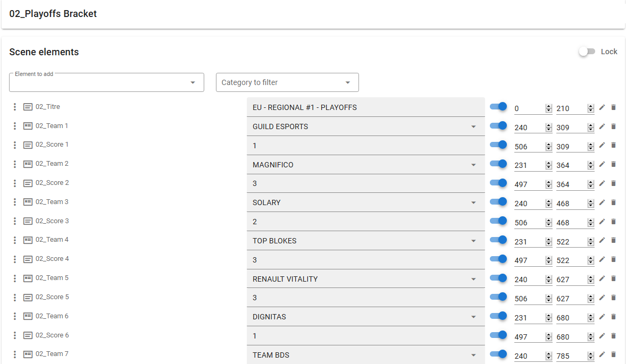Image resolution: width=626 pixels, height=364 pixels.
Task: Click the 02_Score 5 text element icon
Action: pyautogui.click(x=28, y=298)
